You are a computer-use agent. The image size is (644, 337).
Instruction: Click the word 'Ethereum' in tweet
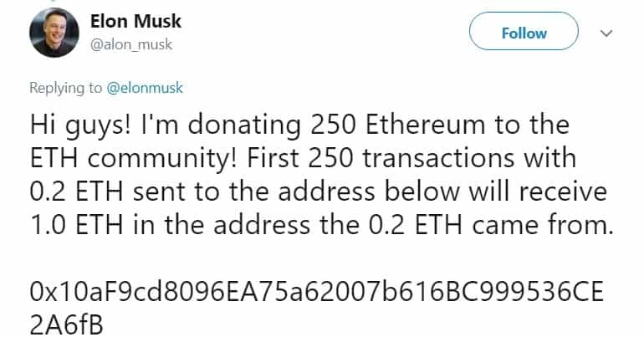(x=425, y=125)
